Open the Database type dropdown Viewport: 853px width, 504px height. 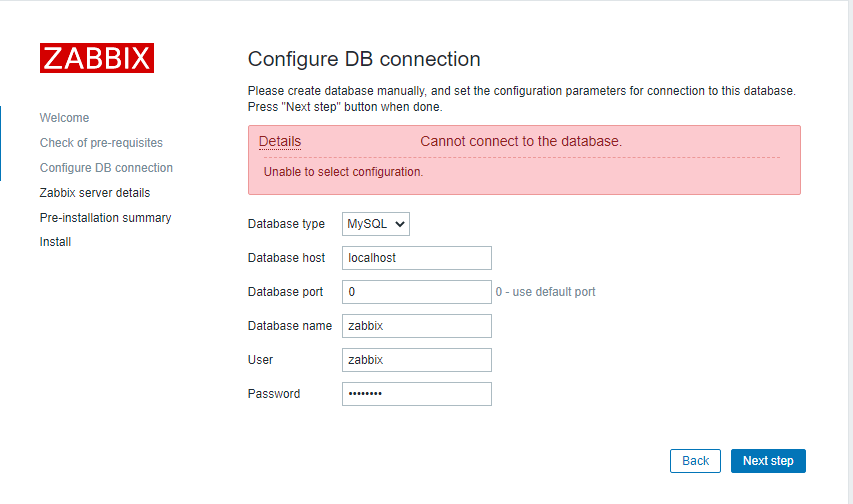point(376,224)
